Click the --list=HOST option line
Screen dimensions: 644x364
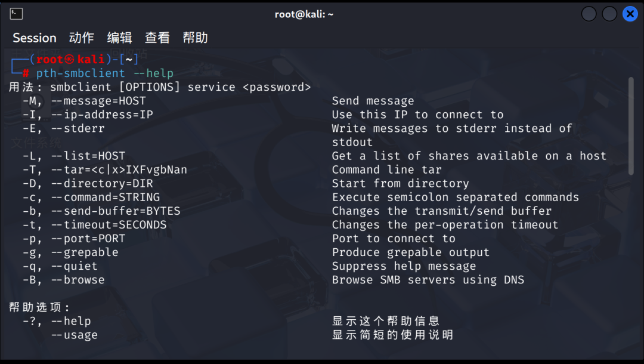(314, 156)
